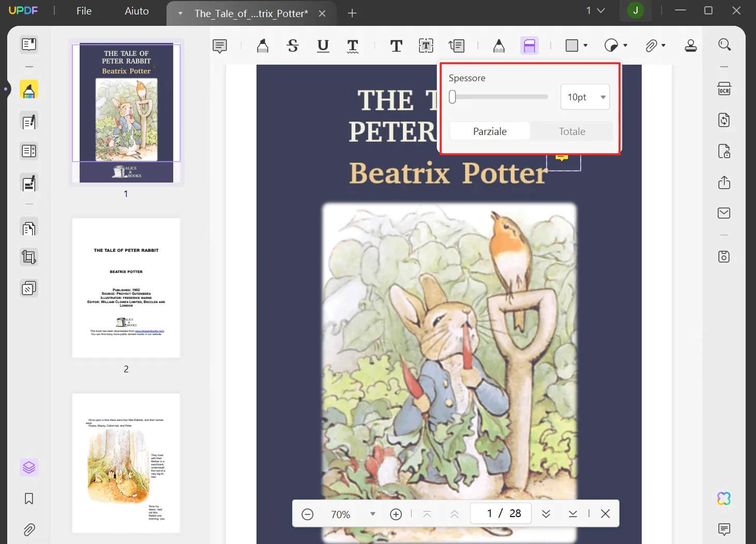This screenshot has width=756, height=544.
Task: Select Totale eraser mode
Action: (x=572, y=131)
